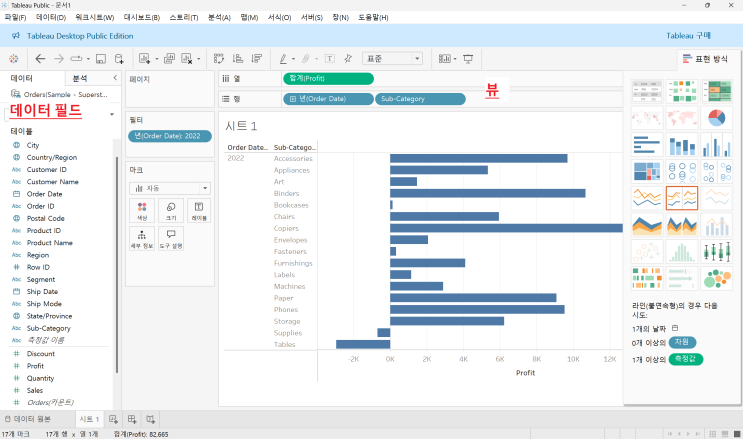Screen dimensions: 743x439
Task: Add new dashboard tab icon at bottom
Action: click(x=132, y=419)
